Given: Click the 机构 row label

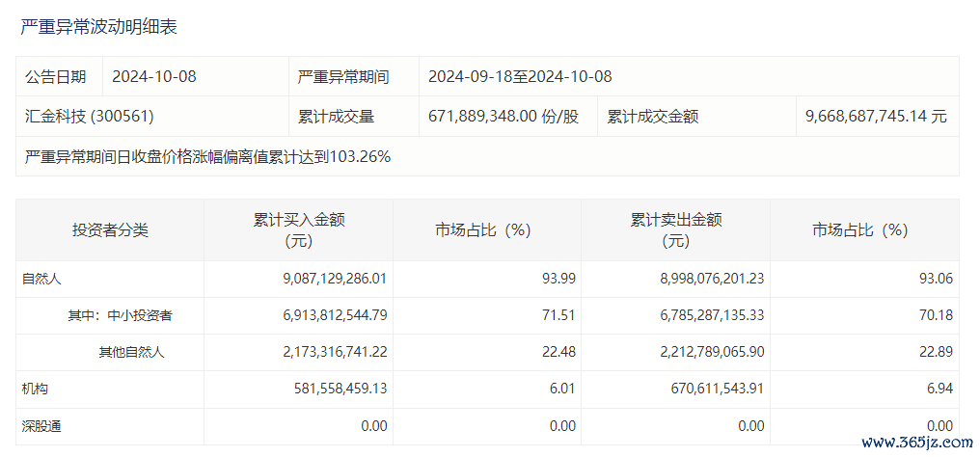Looking at the screenshot, I should pyautogui.click(x=36, y=389).
